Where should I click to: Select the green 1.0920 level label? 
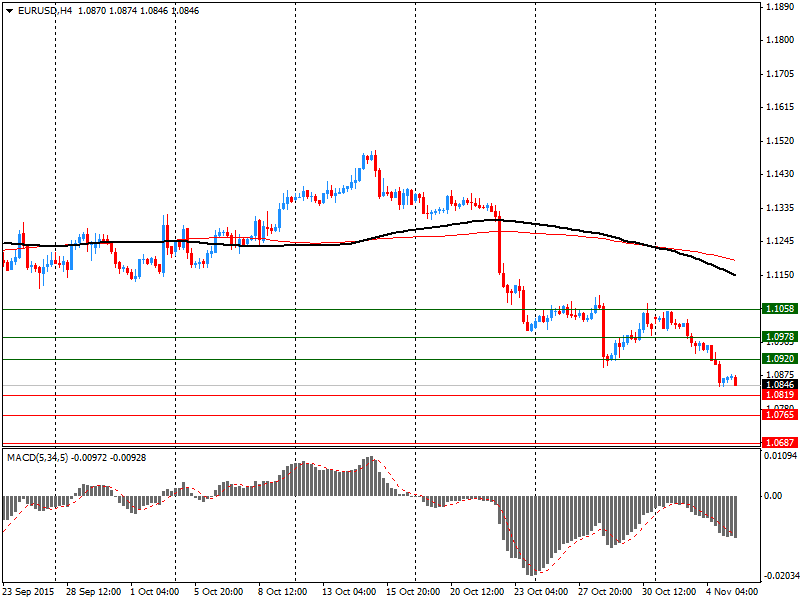(x=780, y=359)
